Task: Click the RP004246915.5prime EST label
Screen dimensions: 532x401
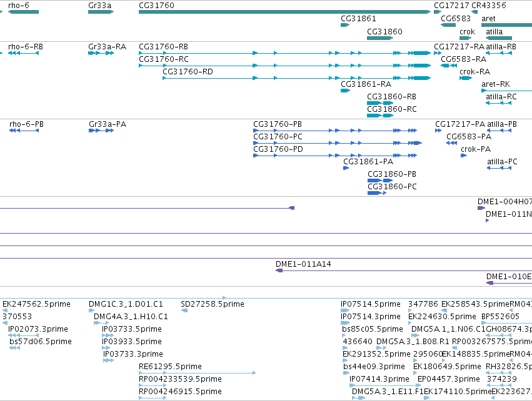Action: pos(180,392)
